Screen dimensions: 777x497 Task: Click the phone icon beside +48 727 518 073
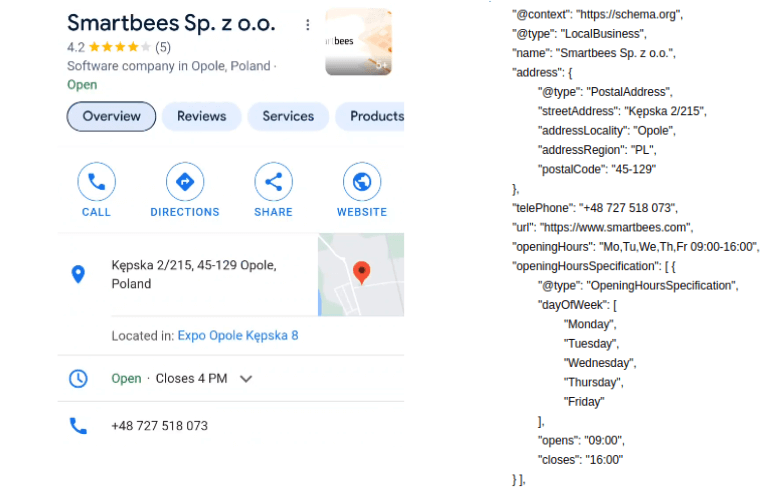click(x=78, y=426)
